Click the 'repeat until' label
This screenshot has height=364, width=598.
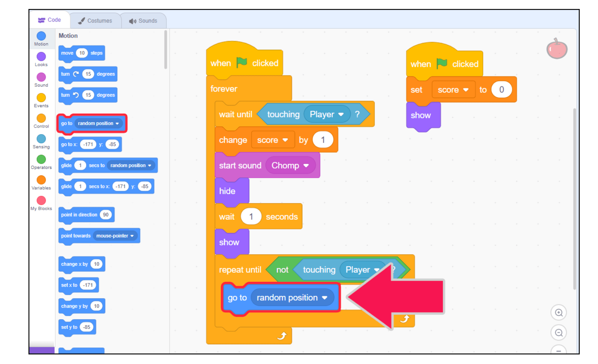(x=240, y=270)
